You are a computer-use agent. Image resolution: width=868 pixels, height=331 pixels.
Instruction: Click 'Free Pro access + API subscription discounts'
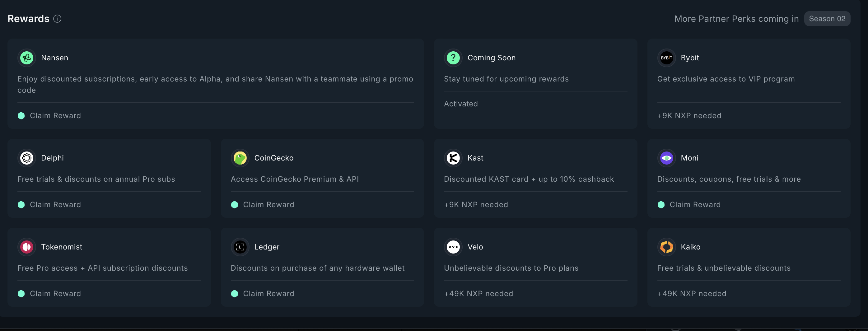[x=102, y=268]
